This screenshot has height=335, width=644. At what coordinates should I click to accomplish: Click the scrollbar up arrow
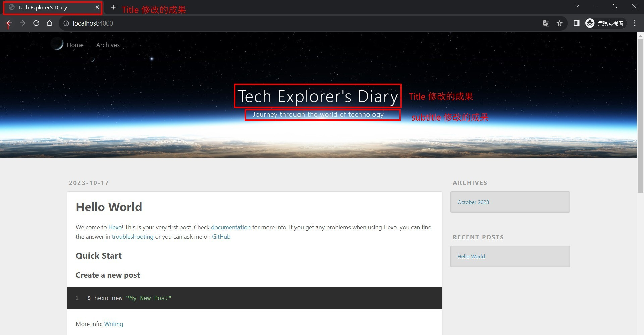tap(640, 36)
